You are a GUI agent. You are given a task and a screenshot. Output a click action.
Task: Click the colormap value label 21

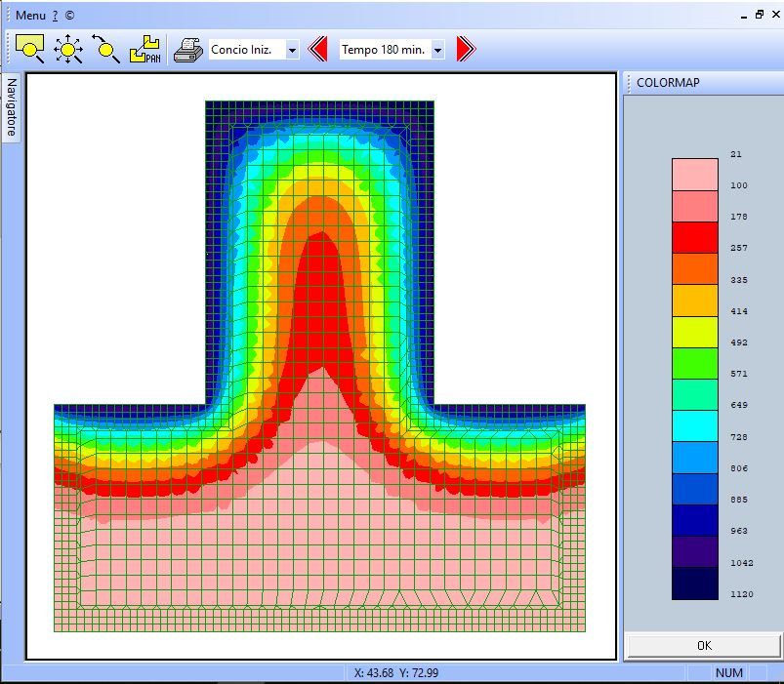click(736, 154)
